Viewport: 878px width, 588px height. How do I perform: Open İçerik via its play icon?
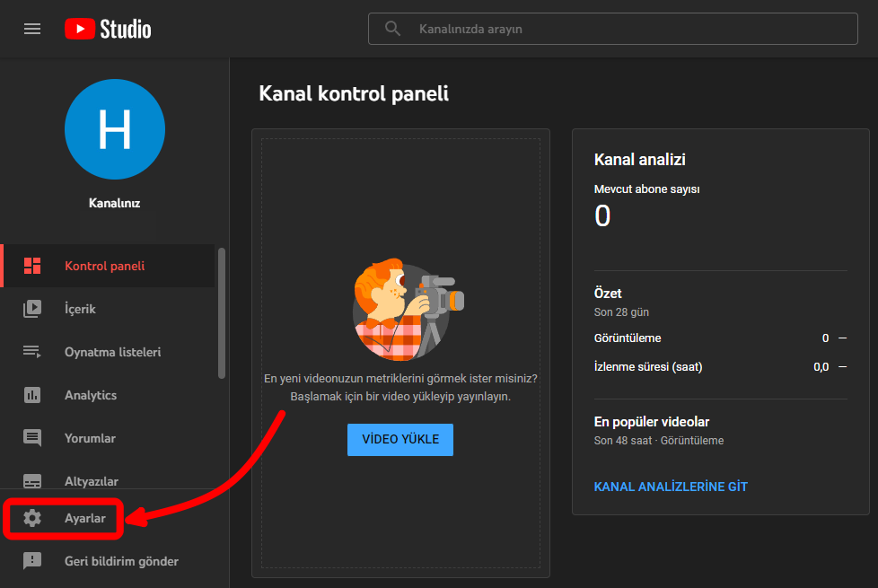(x=32, y=309)
